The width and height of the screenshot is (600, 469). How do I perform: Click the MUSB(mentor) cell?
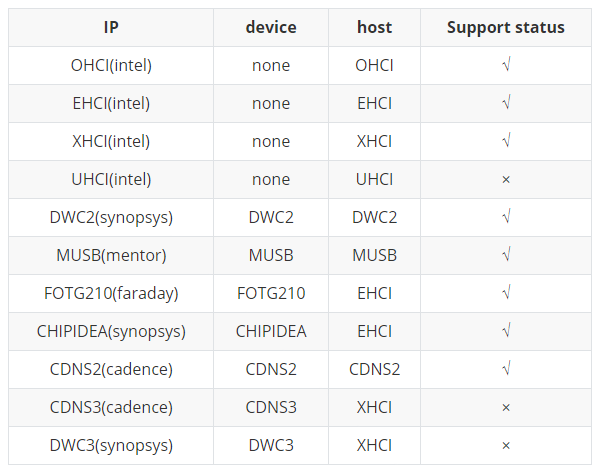click(111, 255)
